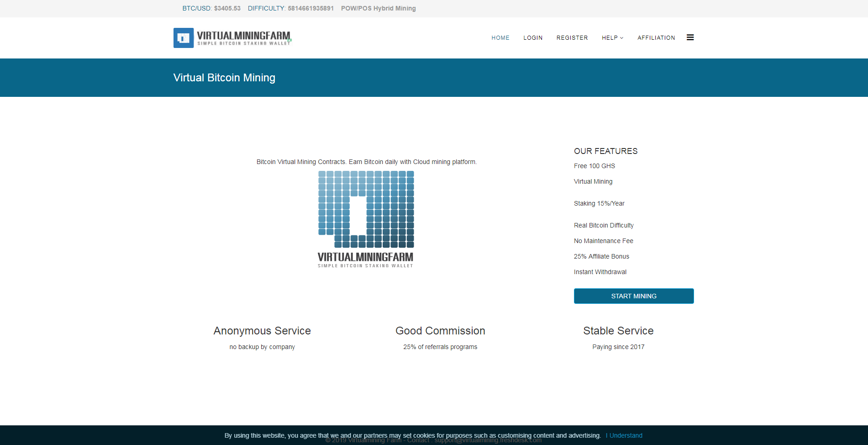Click the Stable Service heading
Image resolution: width=868 pixels, height=445 pixels.
point(618,331)
